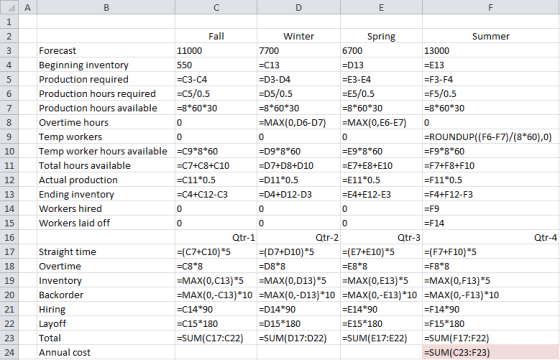This screenshot has height=360, width=560.
Task: Click cell with =MAX(0,E13)*5
Action: pyautogui.click(x=381, y=280)
